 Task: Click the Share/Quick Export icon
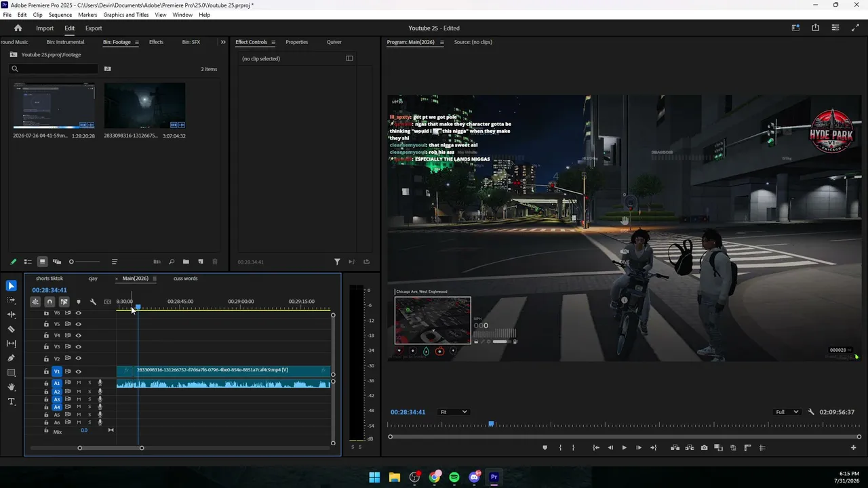coord(815,28)
